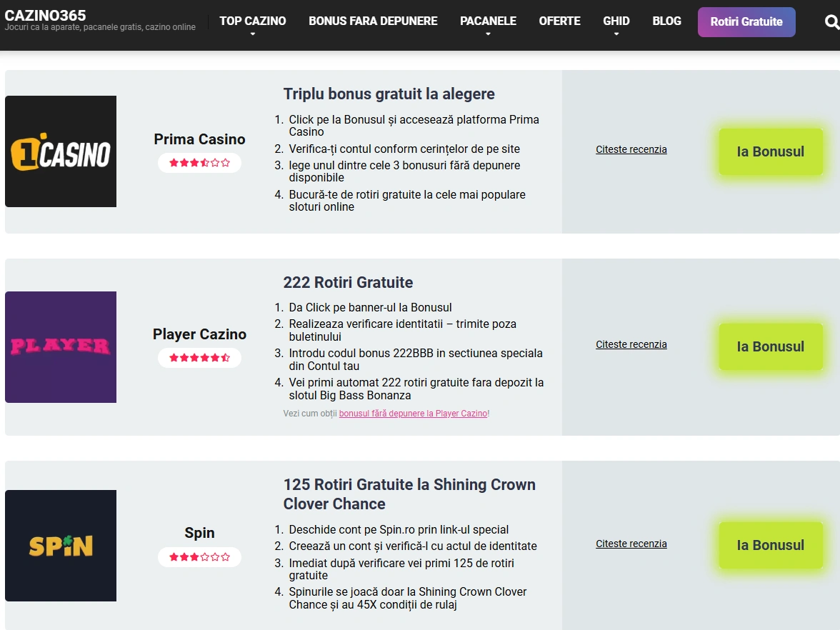Click step 'Realizeaza verificare identitatii'

click(402, 330)
